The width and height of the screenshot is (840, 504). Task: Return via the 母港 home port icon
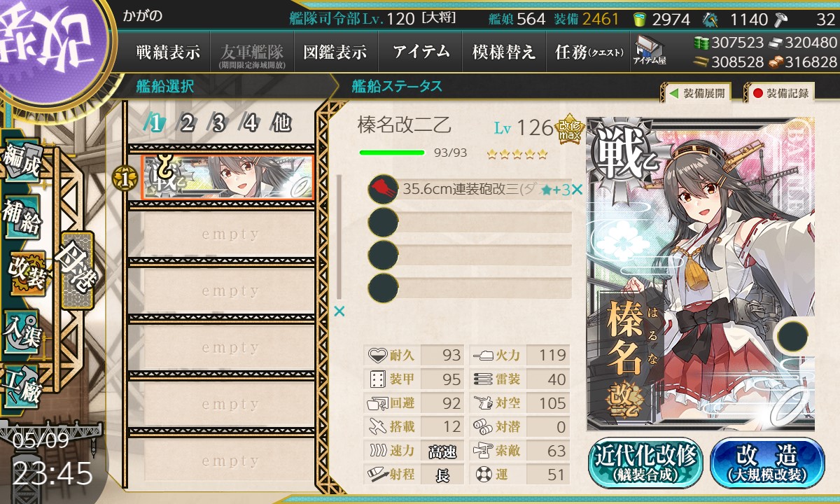coord(76,271)
